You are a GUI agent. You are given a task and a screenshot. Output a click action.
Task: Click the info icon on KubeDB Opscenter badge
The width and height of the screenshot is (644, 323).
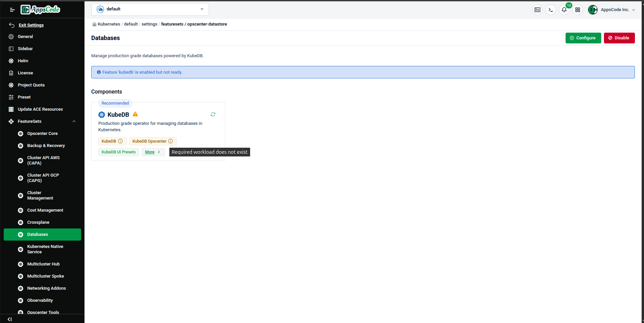click(x=171, y=141)
